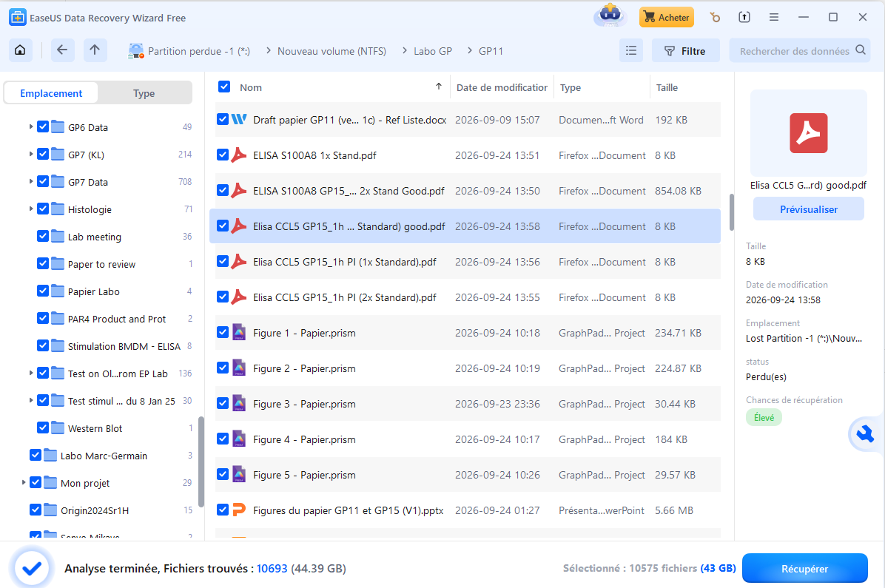Select Nouveau volume (NTFS) in breadcrumb
This screenshot has width=885, height=588.
click(x=332, y=51)
